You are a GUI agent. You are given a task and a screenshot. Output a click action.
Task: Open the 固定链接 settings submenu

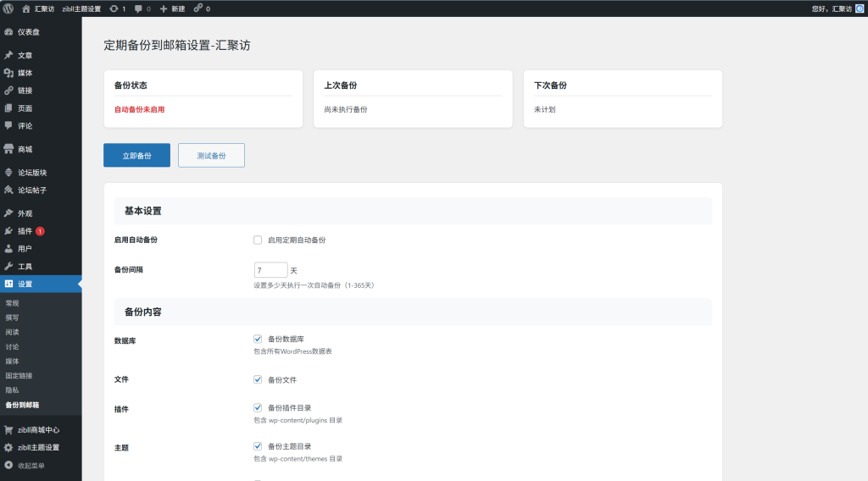19,376
